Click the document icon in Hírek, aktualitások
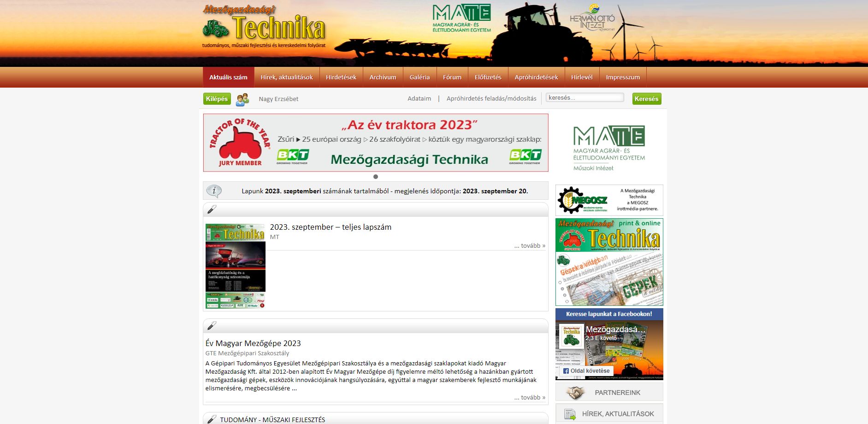Image resolution: width=868 pixels, height=424 pixels. (x=570, y=414)
